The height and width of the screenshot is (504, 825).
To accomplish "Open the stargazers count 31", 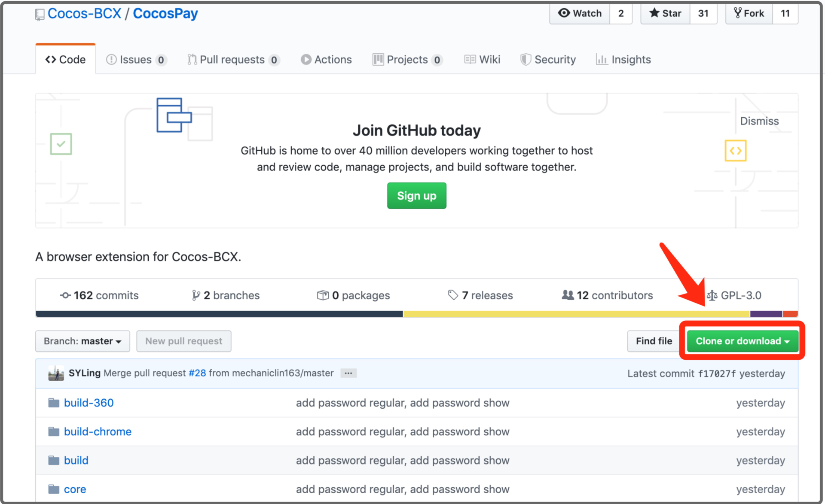I will pos(703,13).
